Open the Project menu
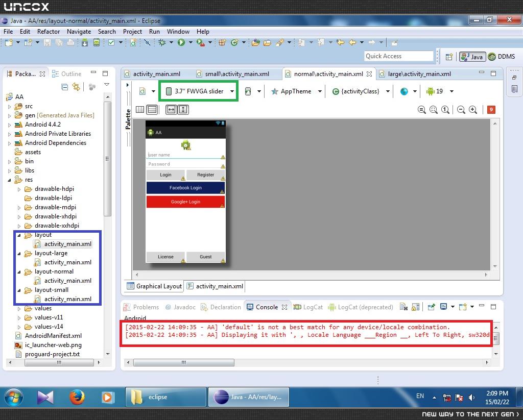Image resolution: width=523 pixels, height=420 pixels. [132, 31]
